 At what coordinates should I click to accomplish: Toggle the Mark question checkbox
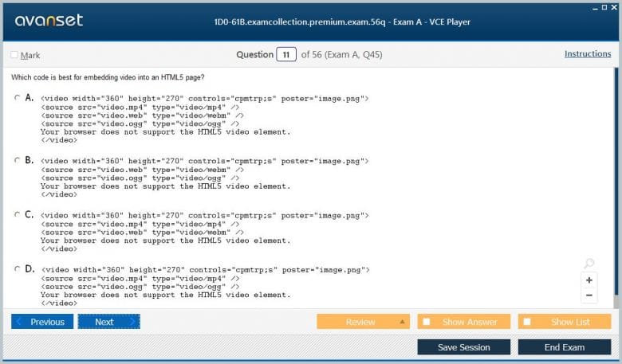tap(14, 55)
